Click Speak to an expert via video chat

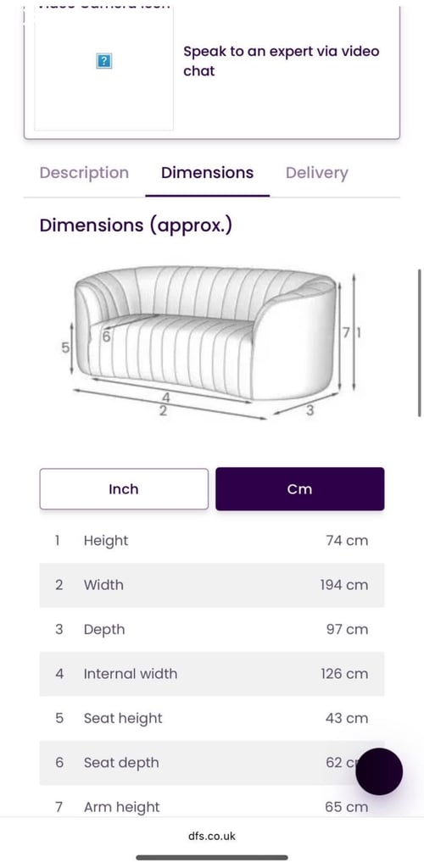[x=282, y=61]
